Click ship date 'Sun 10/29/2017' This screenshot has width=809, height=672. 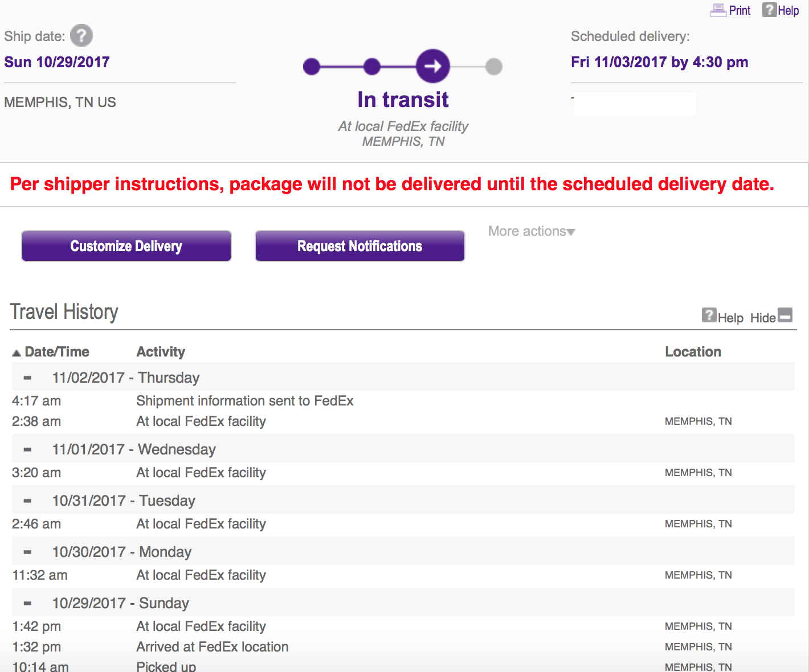click(57, 62)
